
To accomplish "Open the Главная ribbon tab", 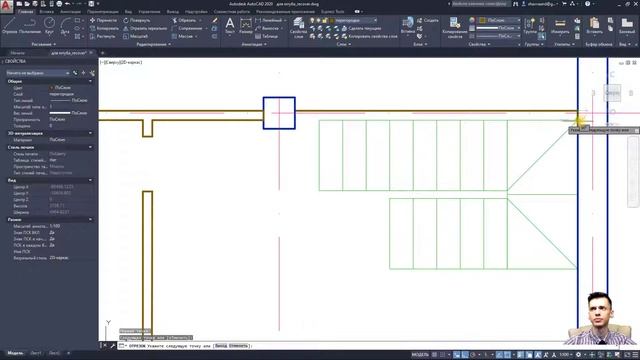I will coord(25,12).
